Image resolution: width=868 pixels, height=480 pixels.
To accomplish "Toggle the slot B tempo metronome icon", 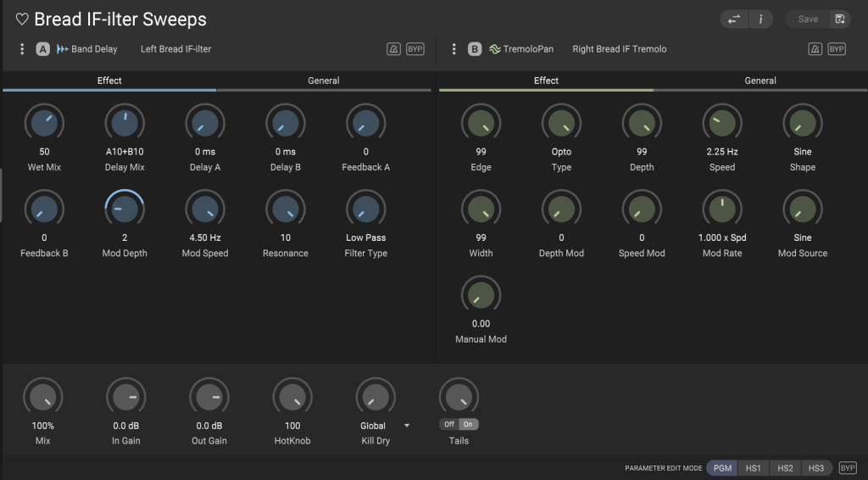I will click(815, 49).
